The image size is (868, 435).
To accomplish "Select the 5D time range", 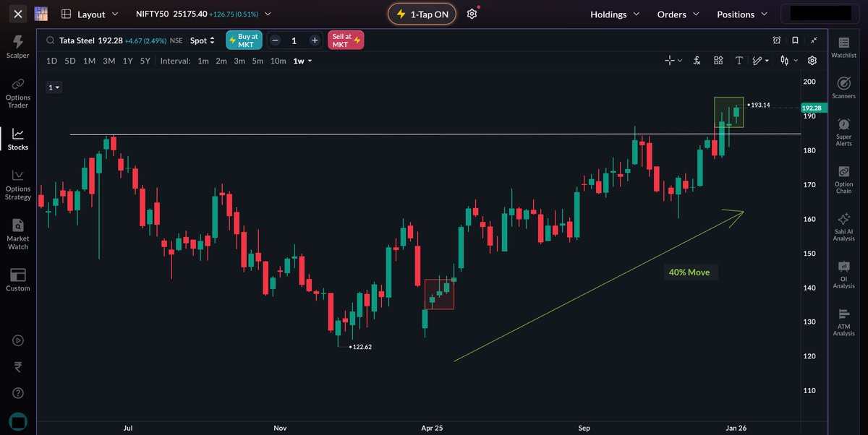I will point(70,61).
